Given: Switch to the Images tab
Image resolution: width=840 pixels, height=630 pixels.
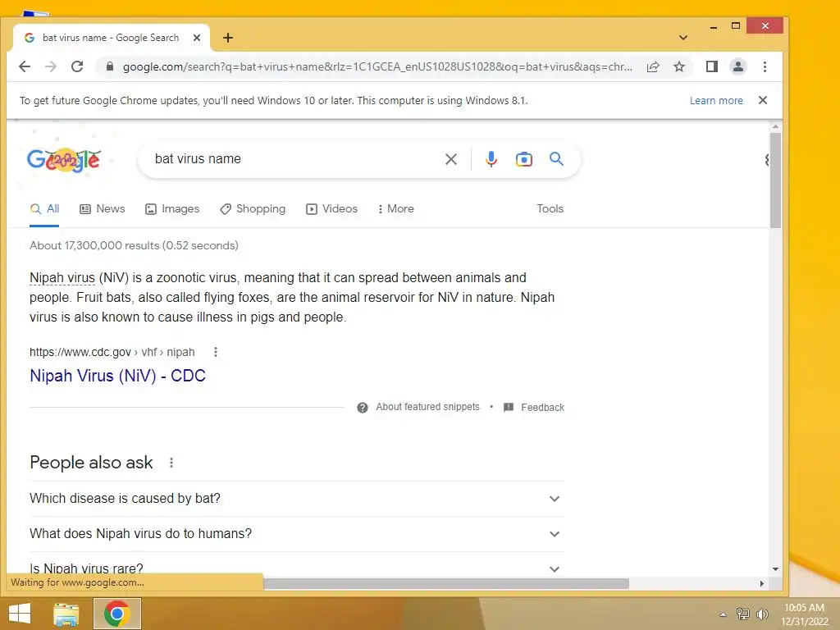Looking at the screenshot, I should point(172,209).
